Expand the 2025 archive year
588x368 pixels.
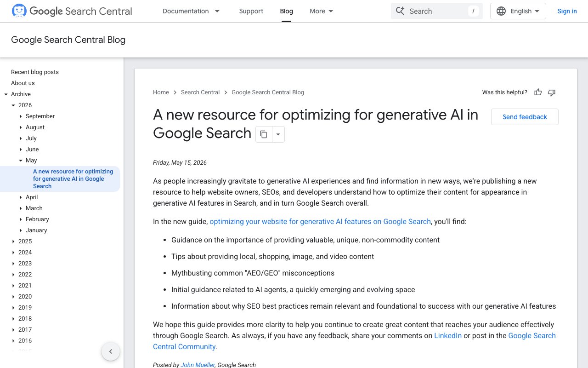(13, 241)
